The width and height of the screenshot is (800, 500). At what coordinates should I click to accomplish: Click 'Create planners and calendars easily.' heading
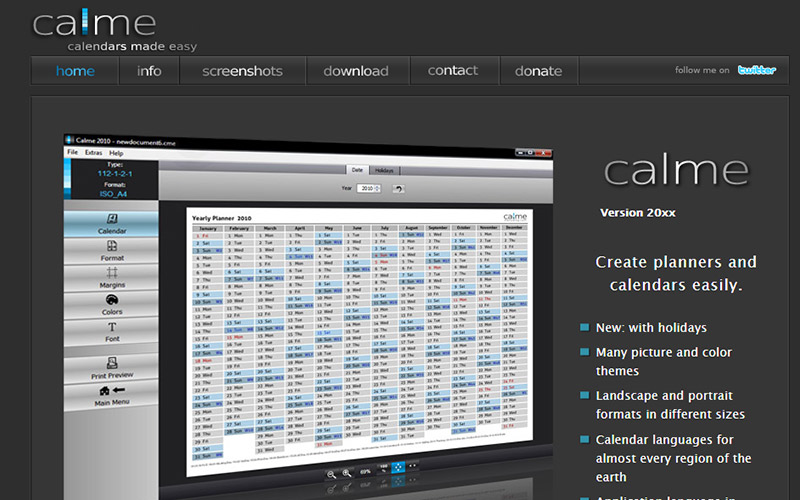click(x=676, y=273)
